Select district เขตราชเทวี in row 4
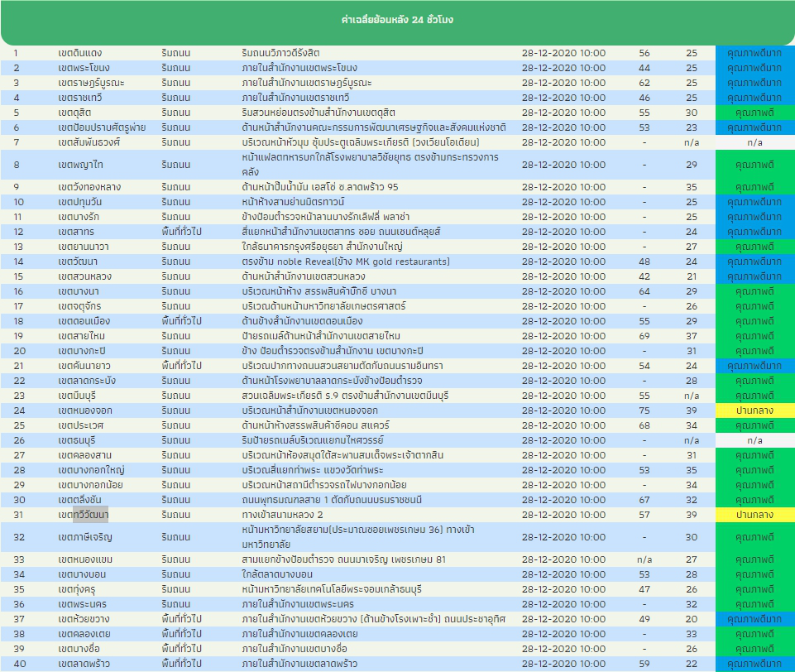This screenshot has width=795, height=672. (x=79, y=98)
